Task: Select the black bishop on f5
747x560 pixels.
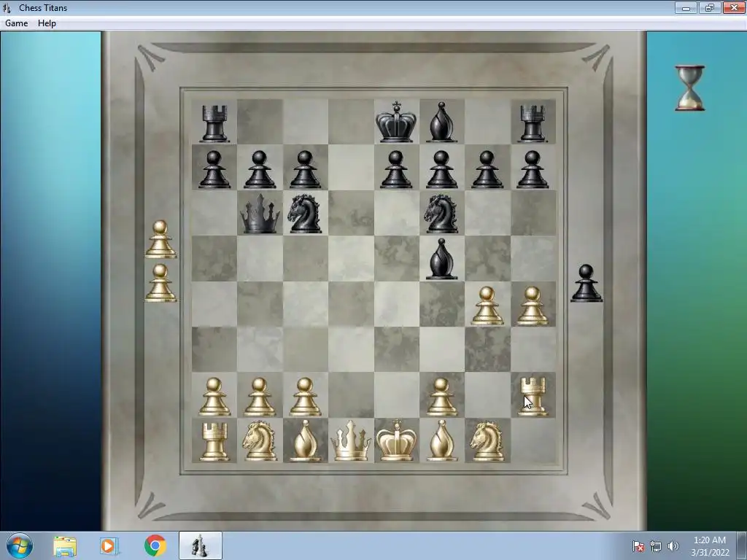Action: [x=441, y=259]
